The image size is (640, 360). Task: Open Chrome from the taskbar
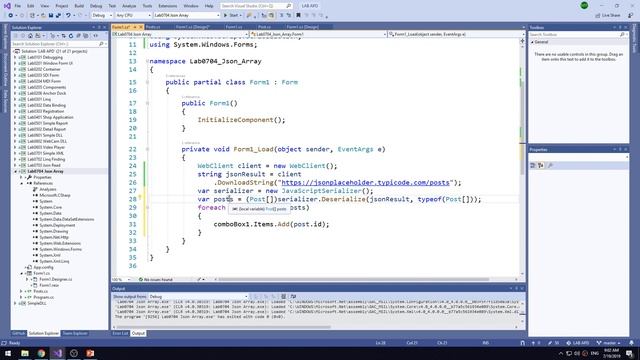coord(41,353)
